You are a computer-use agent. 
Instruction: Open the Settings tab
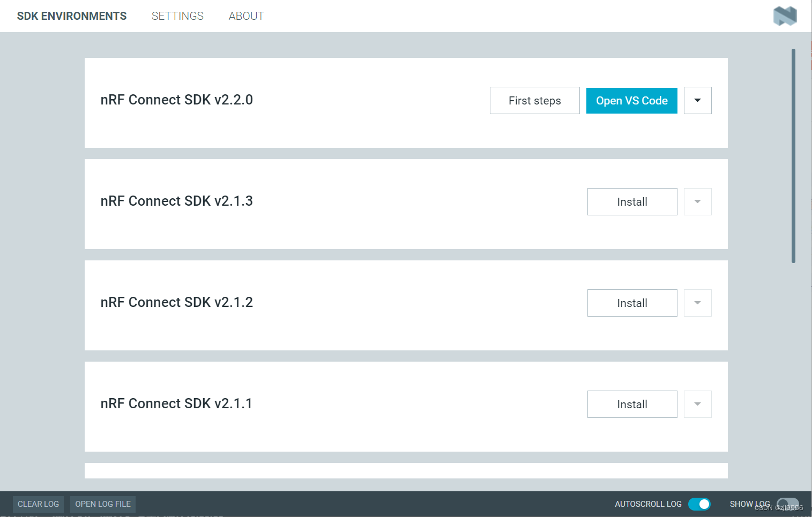point(177,16)
